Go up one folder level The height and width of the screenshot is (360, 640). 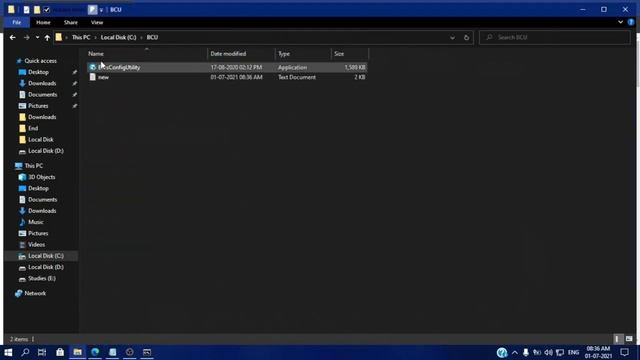pos(47,38)
